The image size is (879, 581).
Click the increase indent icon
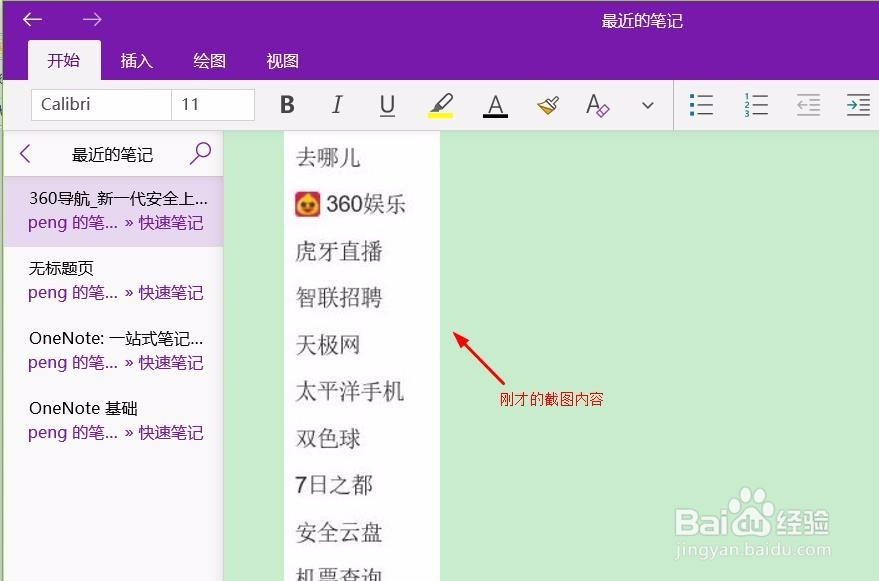tap(858, 104)
